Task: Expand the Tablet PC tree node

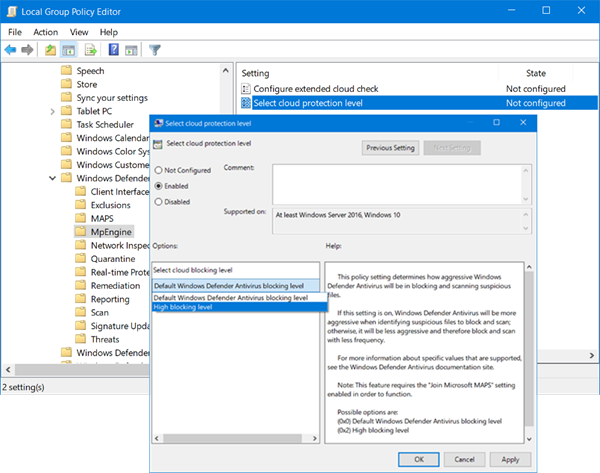Action: pyautogui.click(x=52, y=111)
